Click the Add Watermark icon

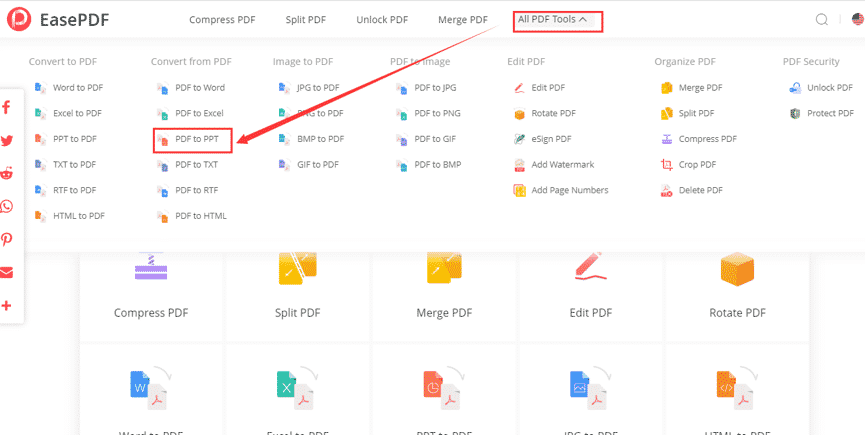pos(519,164)
